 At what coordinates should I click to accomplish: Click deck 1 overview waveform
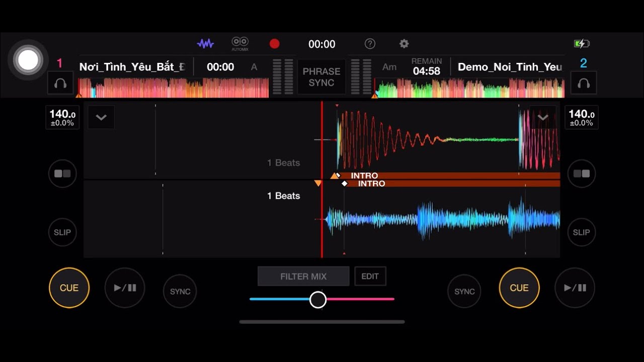pyautogui.click(x=174, y=87)
